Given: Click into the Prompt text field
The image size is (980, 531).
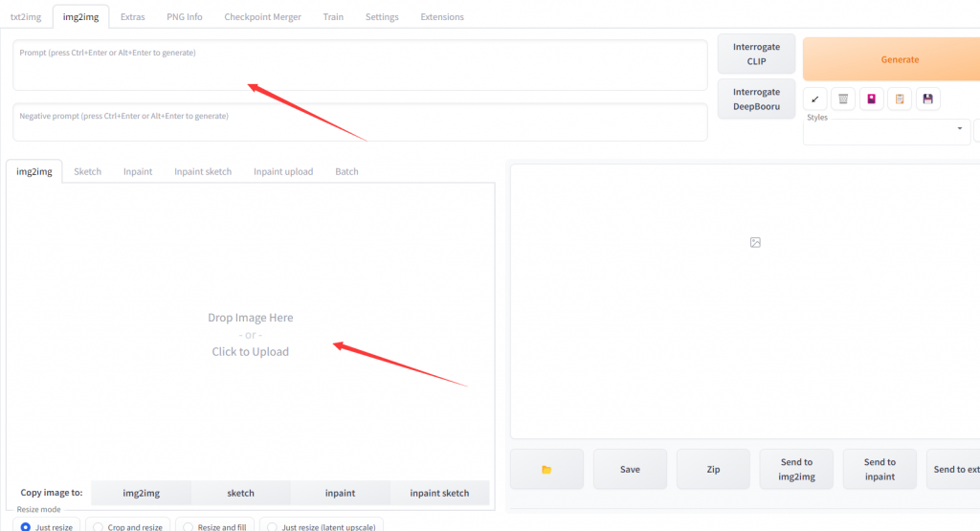Looking at the screenshot, I should pos(360,66).
